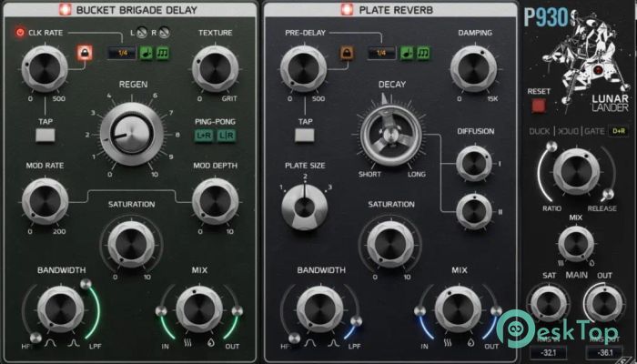The width and height of the screenshot is (637, 364).
Task: Click the DAMPING knob
Action: click(474, 69)
